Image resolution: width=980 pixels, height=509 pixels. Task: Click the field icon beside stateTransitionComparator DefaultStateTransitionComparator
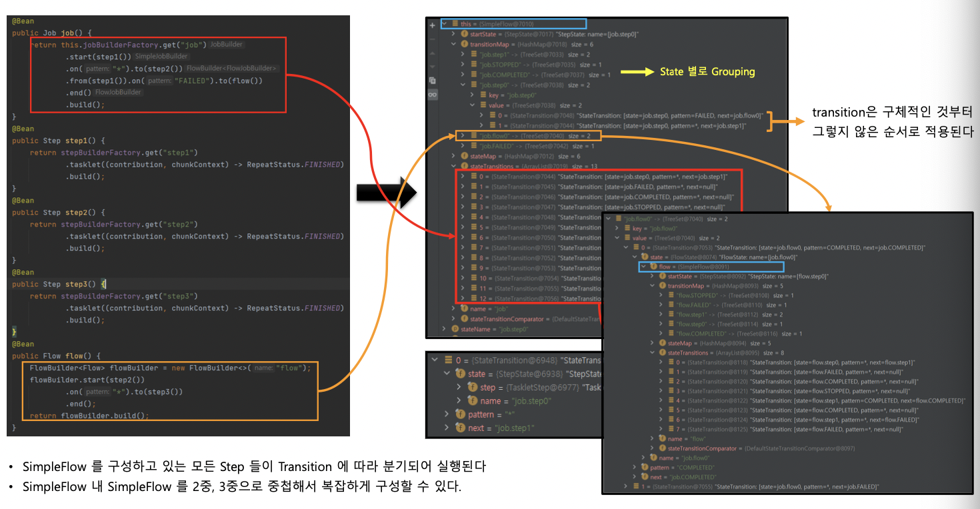coord(464,319)
